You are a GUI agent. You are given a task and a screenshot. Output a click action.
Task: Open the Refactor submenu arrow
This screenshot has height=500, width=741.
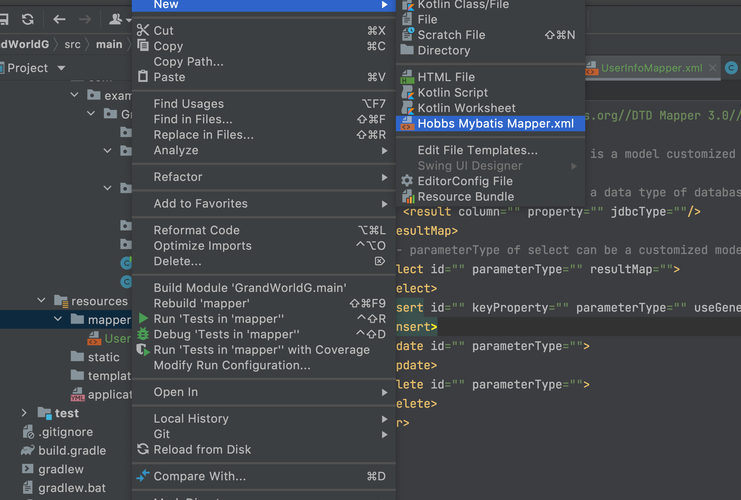pos(385,177)
